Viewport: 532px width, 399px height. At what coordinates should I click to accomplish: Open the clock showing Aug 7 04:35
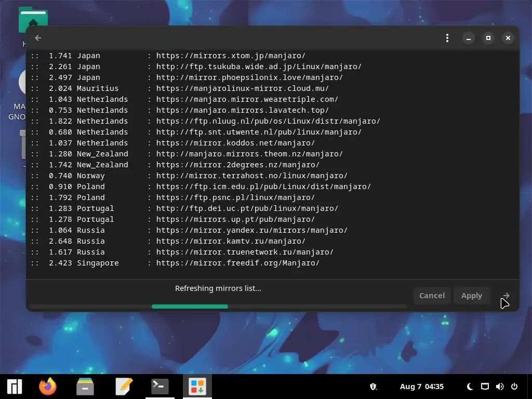click(x=422, y=387)
